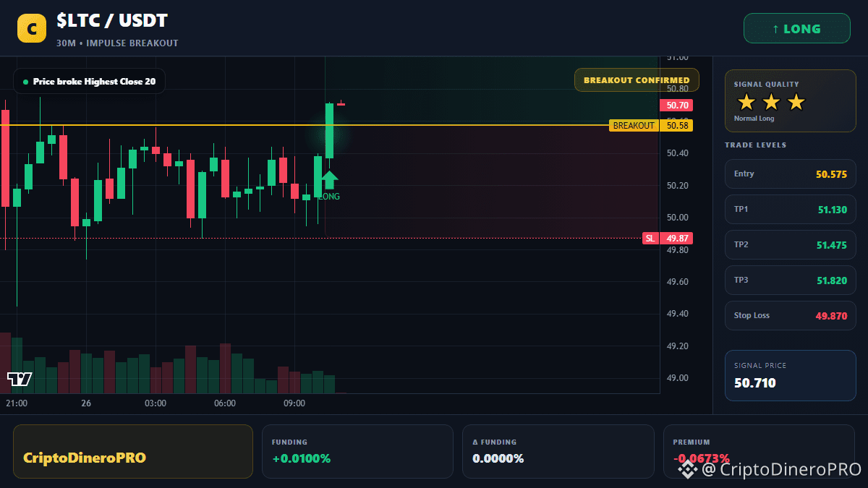The height and width of the screenshot is (488, 868).
Task: Click the SIGNAL PRICE 50.710 card
Action: point(791,375)
